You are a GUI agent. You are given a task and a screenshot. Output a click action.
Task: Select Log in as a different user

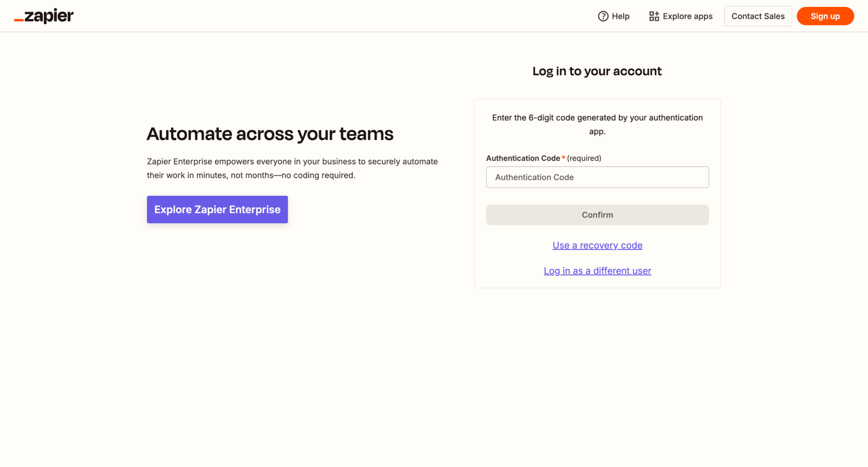coord(597,271)
